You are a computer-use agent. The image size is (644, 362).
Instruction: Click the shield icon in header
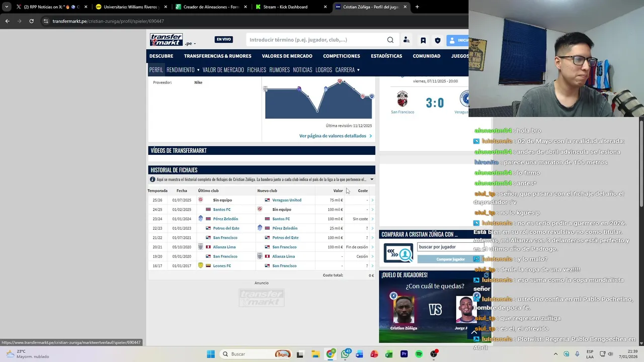pos(438,40)
